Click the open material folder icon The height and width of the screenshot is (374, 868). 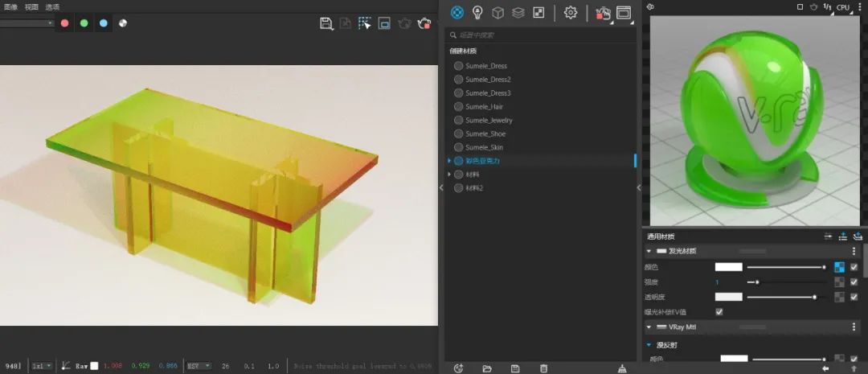487,368
